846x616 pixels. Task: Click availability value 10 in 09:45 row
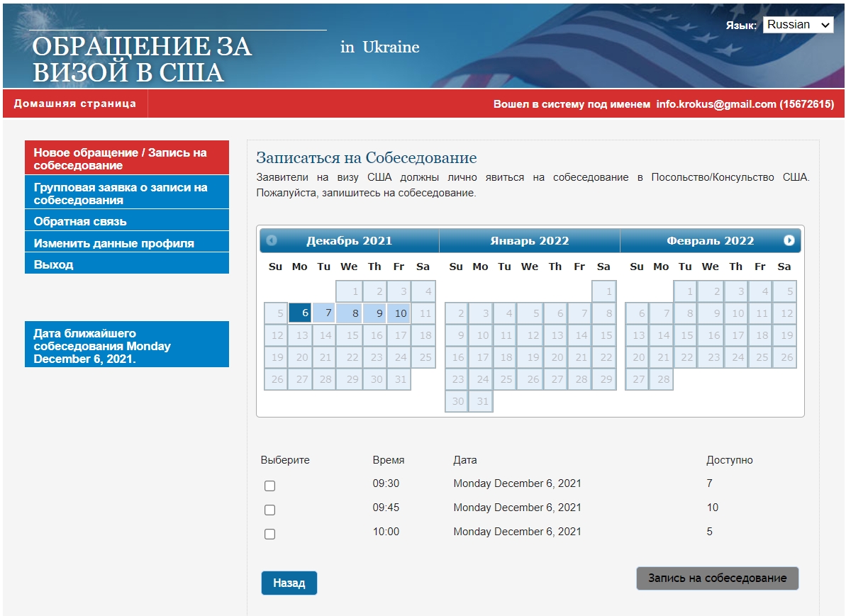coord(712,508)
